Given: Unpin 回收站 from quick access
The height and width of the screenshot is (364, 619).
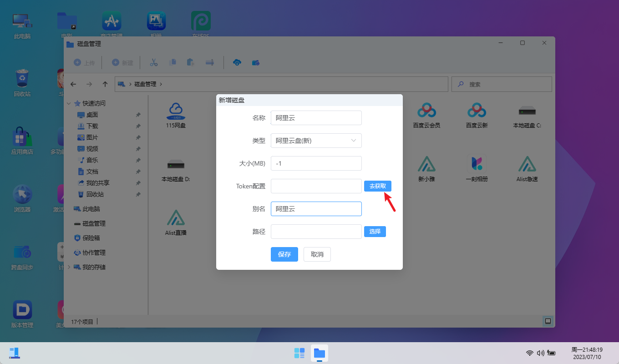Looking at the screenshot, I should coord(138,195).
